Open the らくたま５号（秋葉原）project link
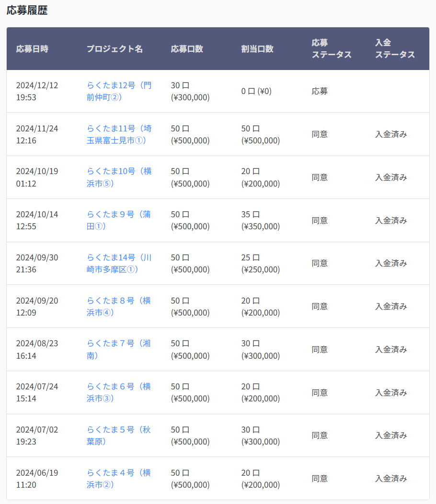The width and height of the screenshot is (436, 504). (118, 435)
